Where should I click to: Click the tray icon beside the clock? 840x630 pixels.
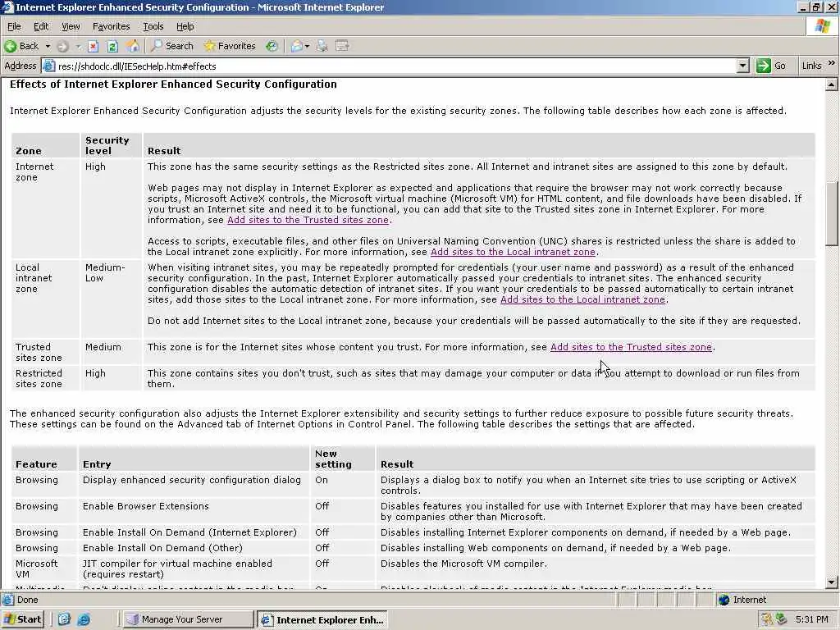[x=781, y=619]
